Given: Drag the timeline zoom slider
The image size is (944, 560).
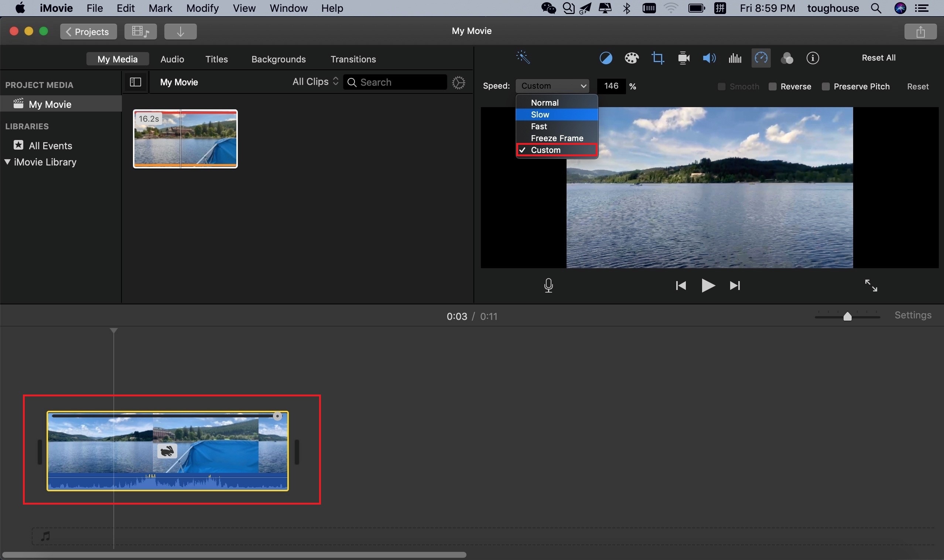Looking at the screenshot, I should [847, 316].
